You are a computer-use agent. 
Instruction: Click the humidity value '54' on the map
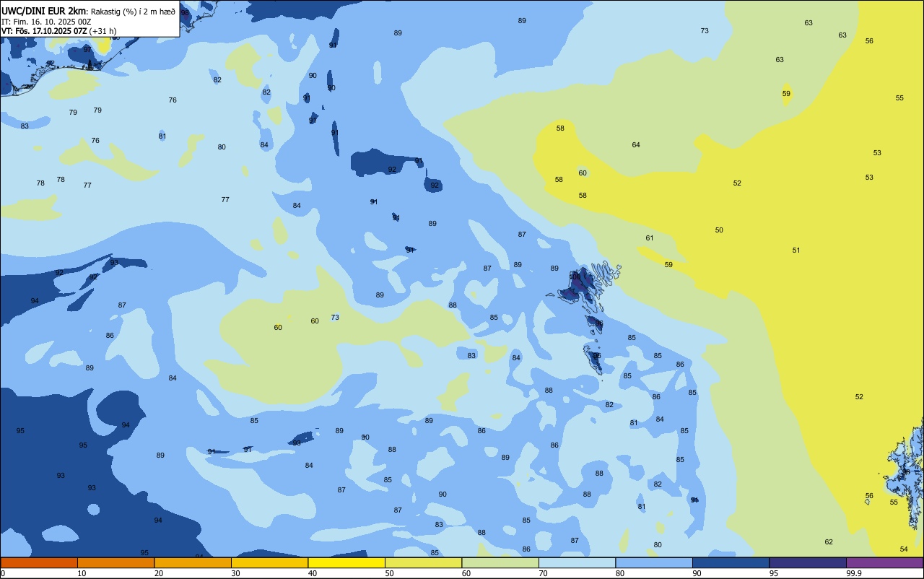tap(904, 549)
